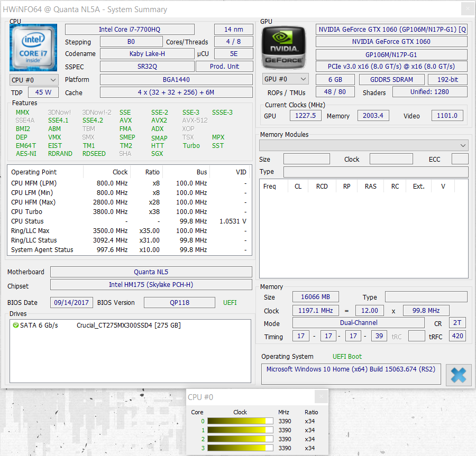Click the Operating Point column header
476x456 pixels.
point(46,172)
